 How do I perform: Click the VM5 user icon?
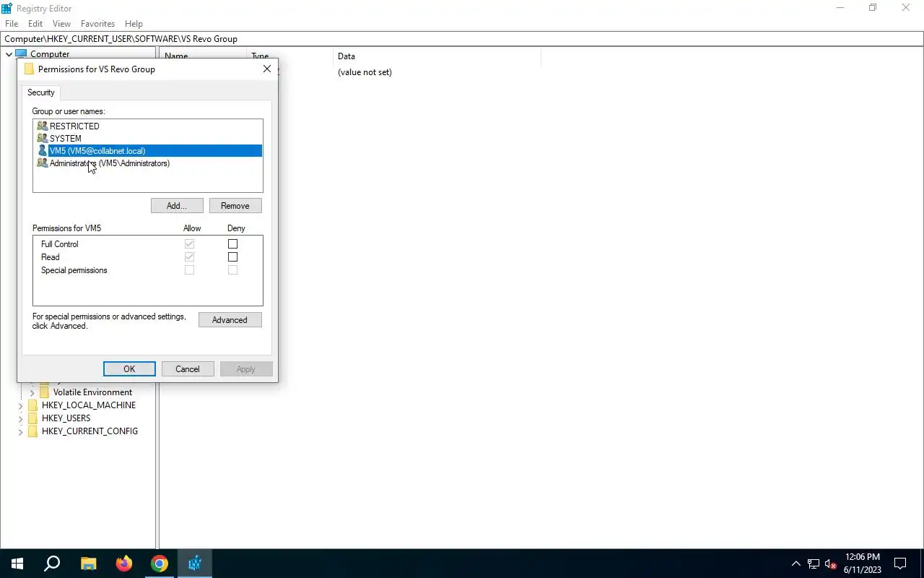[x=43, y=151]
